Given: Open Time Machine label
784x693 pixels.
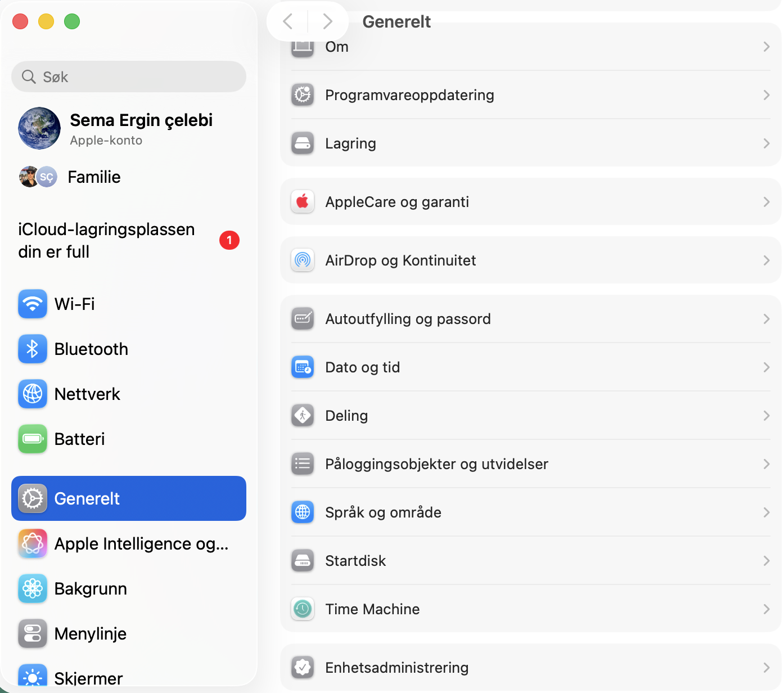Looking at the screenshot, I should tap(372, 609).
